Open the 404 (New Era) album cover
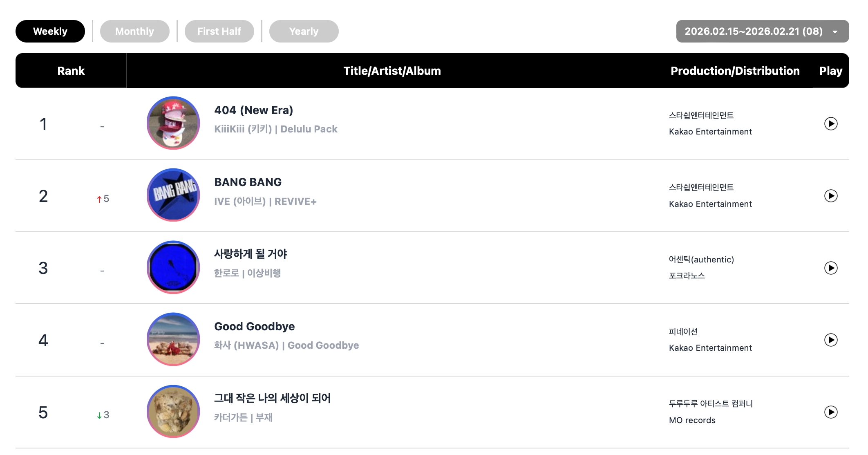This screenshot has width=868, height=455. click(173, 123)
